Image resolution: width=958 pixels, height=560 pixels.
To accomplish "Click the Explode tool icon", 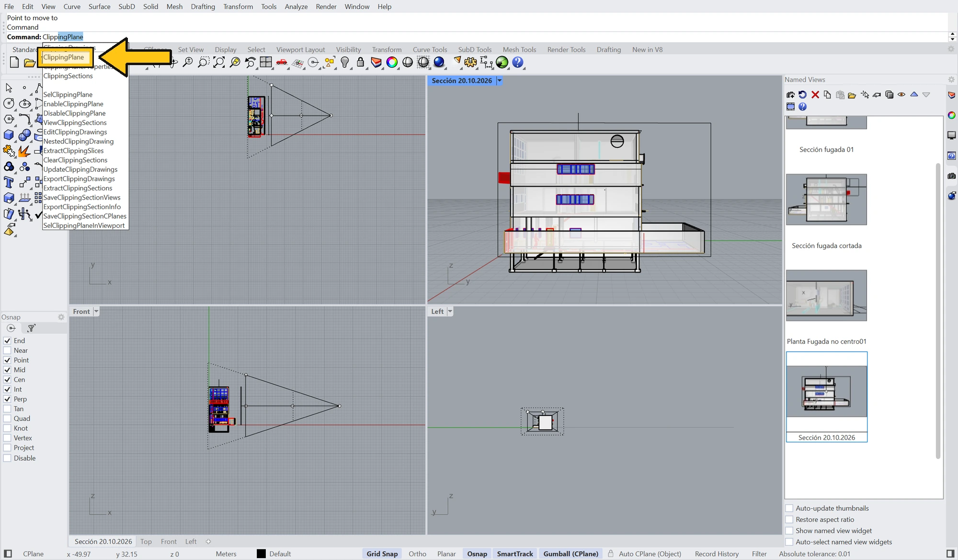I will 24,151.
